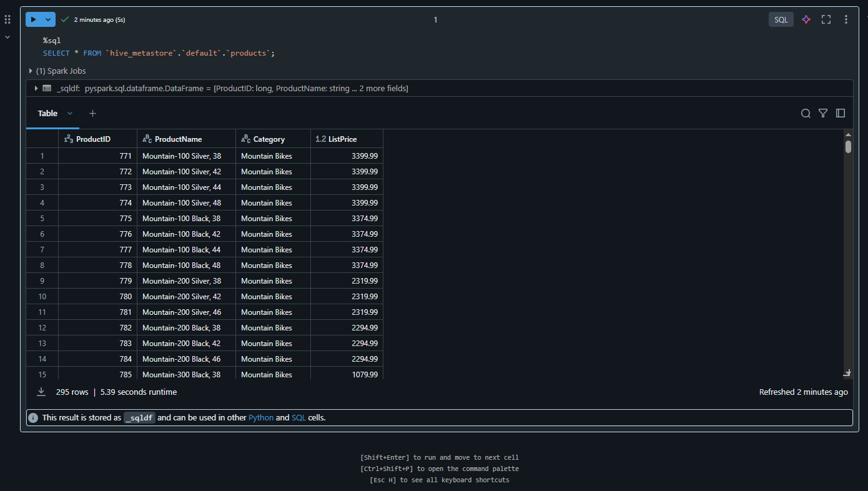The image size is (868, 491).
Task: Add a new visualization with plus icon
Action: [x=92, y=113]
